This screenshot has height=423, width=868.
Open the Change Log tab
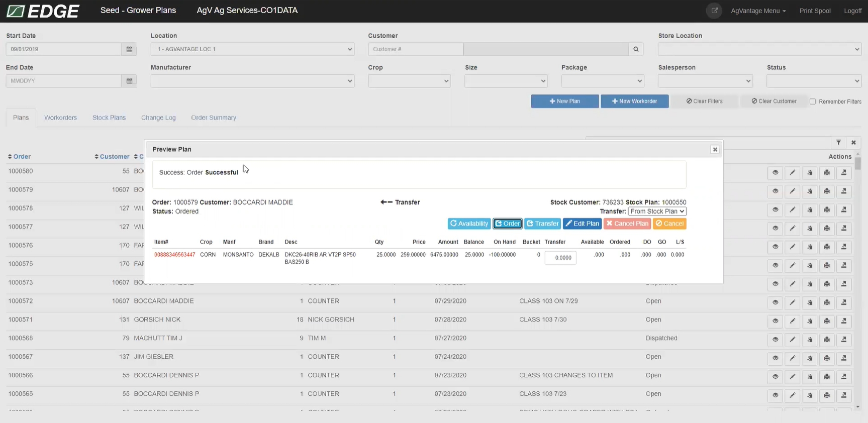pos(158,118)
